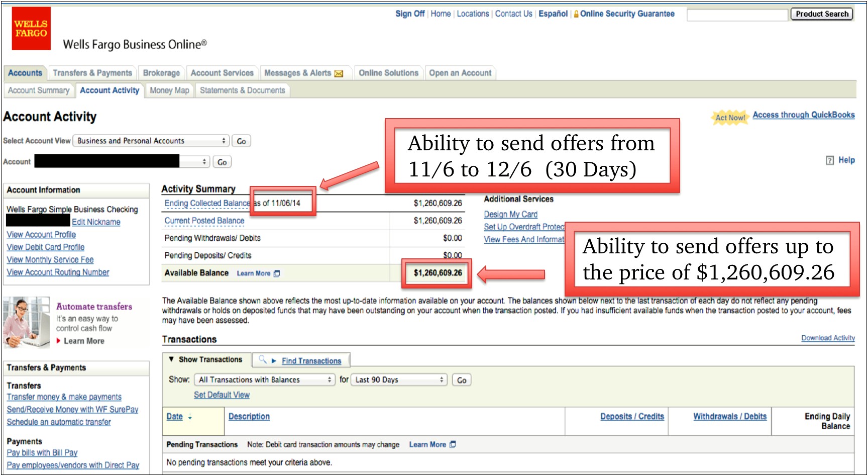Open the redacted Account dropdown
The image size is (868, 476).
pyautogui.click(x=122, y=161)
